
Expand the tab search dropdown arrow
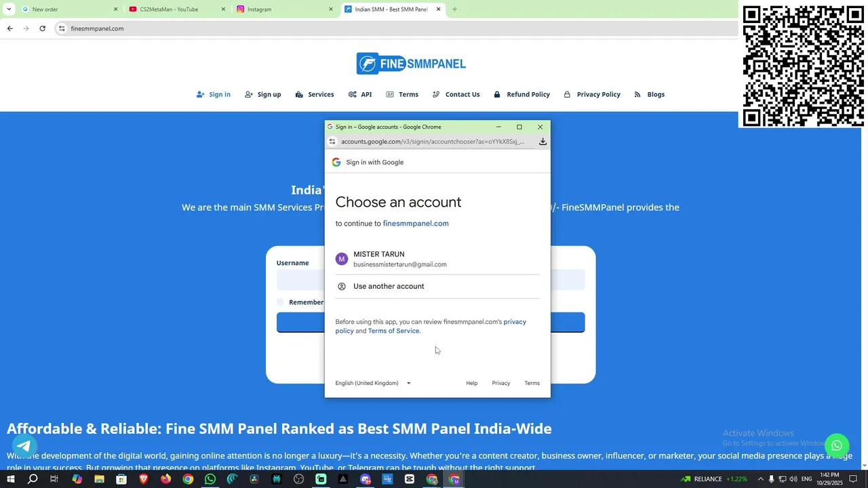click(9, 9)
